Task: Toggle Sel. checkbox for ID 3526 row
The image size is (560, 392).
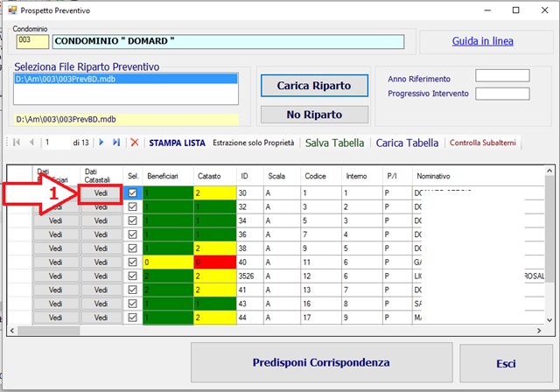Action: click(132, 276)
